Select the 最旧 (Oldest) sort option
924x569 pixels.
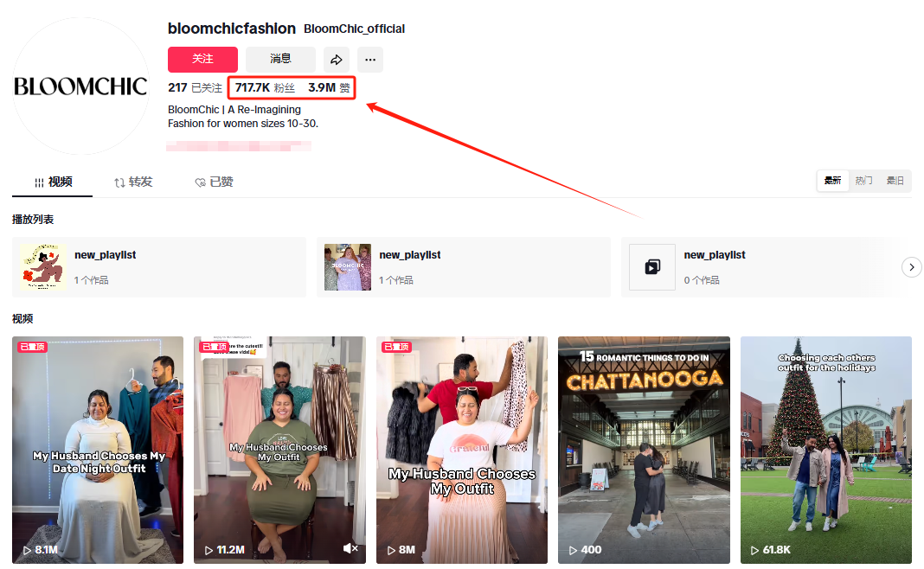895,181
